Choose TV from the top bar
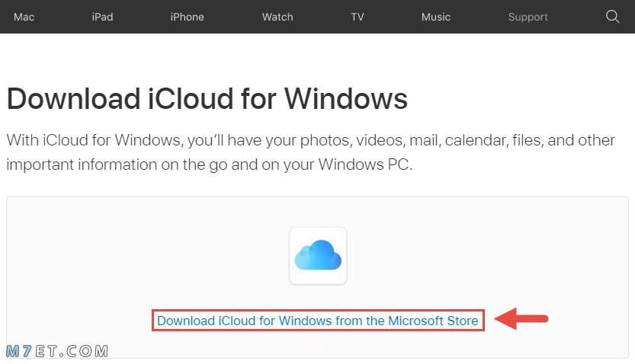The image size is (635, 364). (x=358, y=17)
